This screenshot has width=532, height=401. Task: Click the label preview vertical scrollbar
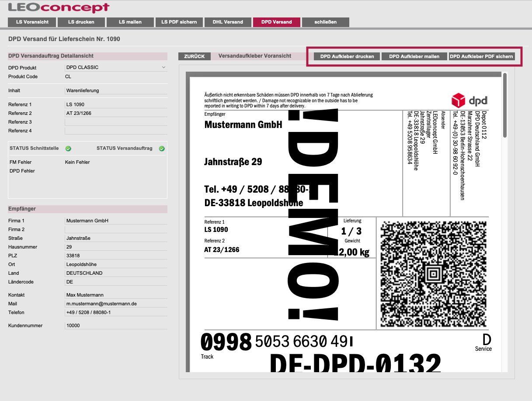(x=505, y=106)
